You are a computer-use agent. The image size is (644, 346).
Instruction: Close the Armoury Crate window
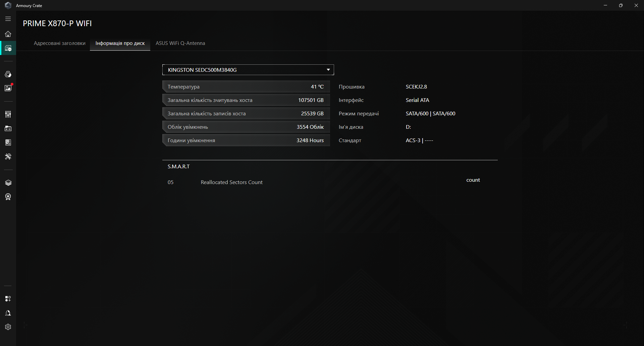[636, 5]
